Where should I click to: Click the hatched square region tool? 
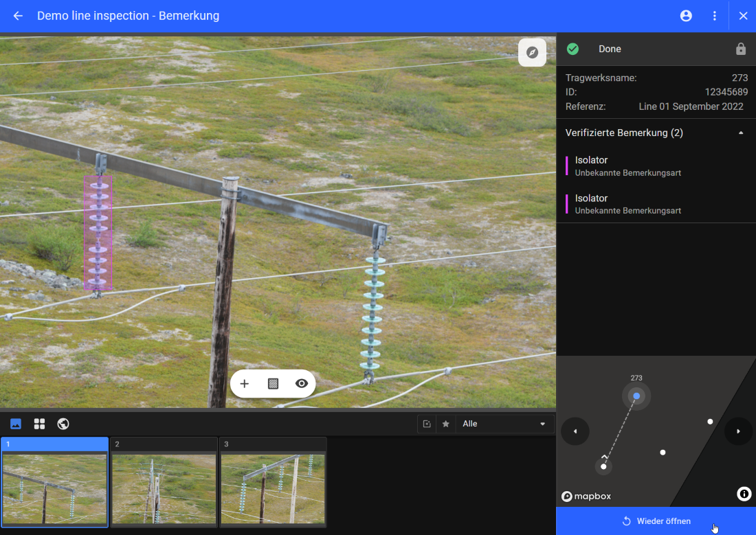(x=273, y=384)
